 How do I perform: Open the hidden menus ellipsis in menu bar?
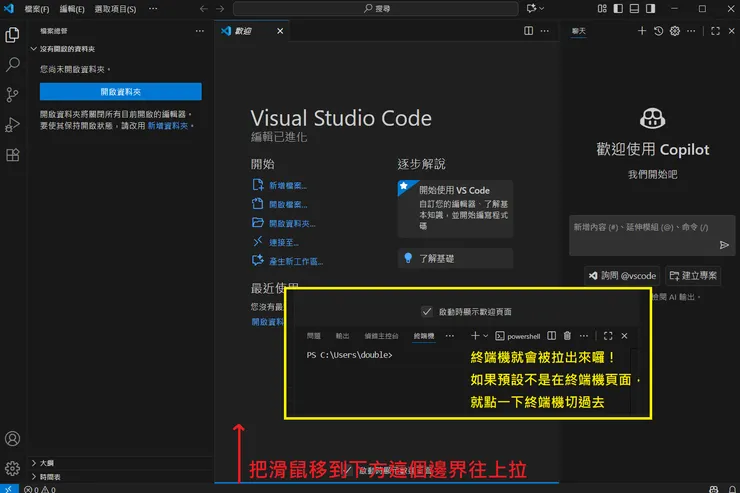(x=153, y=8)
